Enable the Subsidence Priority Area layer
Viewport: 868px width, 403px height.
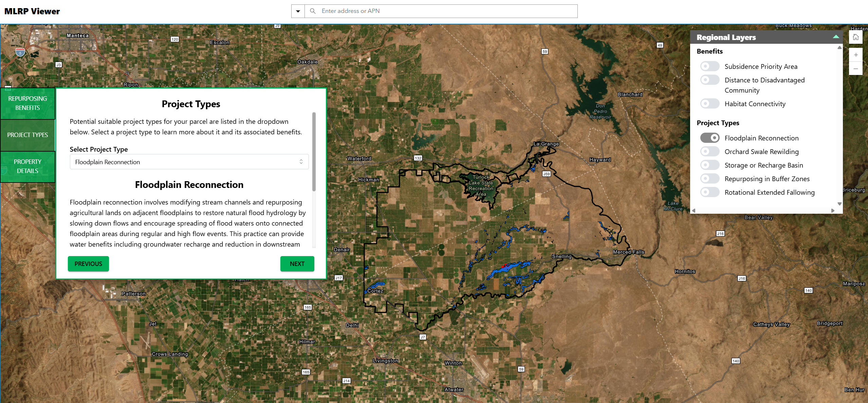(710, 66)
